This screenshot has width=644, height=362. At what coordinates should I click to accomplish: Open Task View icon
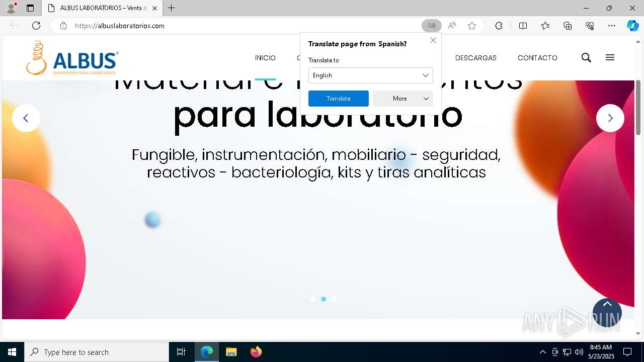[181, 352]
